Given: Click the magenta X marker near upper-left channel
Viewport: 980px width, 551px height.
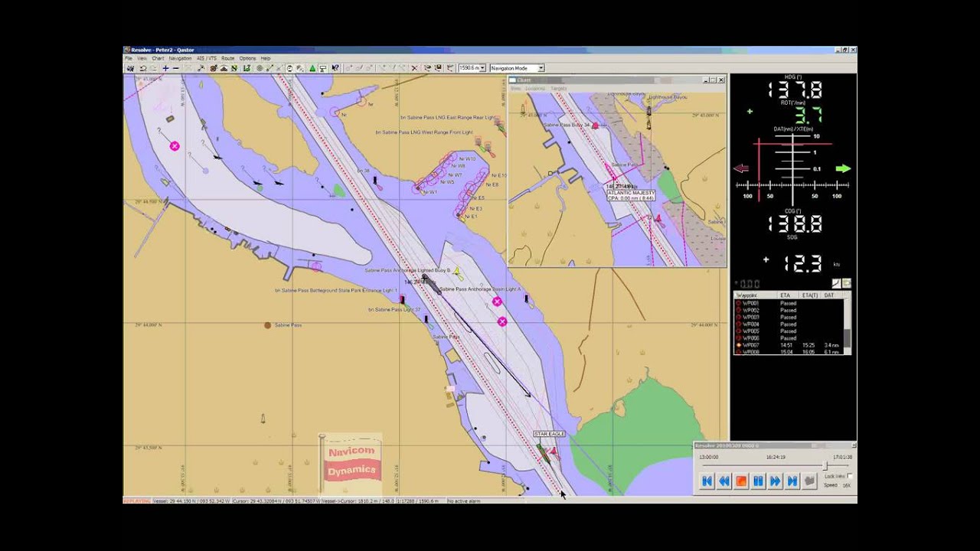Looking at the screenshot, I should pyautogui.click(x=175, y=145).
